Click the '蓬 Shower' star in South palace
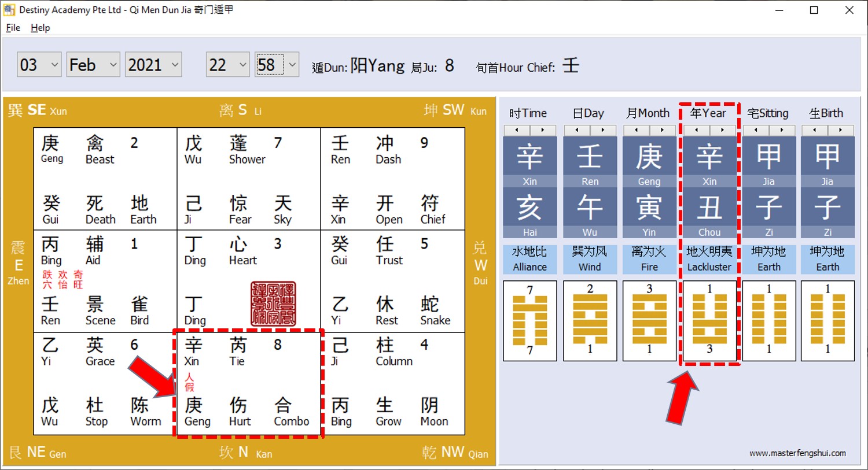Screen dimensions: 868x470 coord(247,150)
